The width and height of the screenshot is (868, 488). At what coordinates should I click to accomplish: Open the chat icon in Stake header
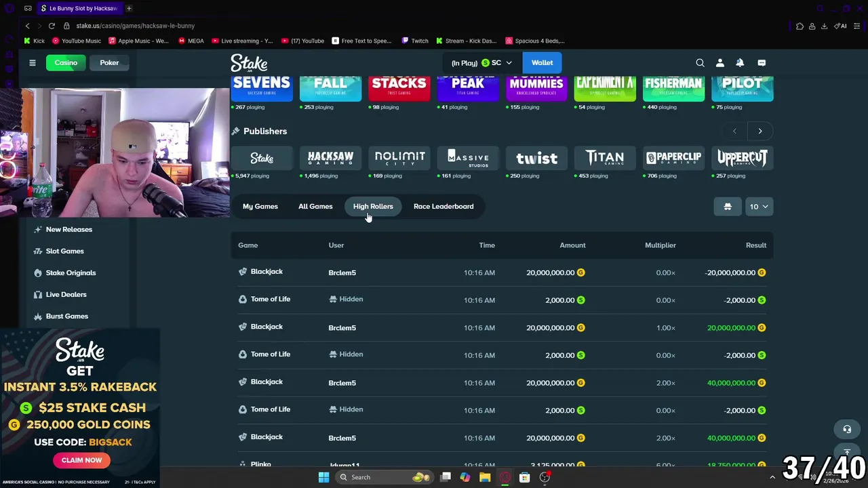pyautogui.click(x=762, y=62)
